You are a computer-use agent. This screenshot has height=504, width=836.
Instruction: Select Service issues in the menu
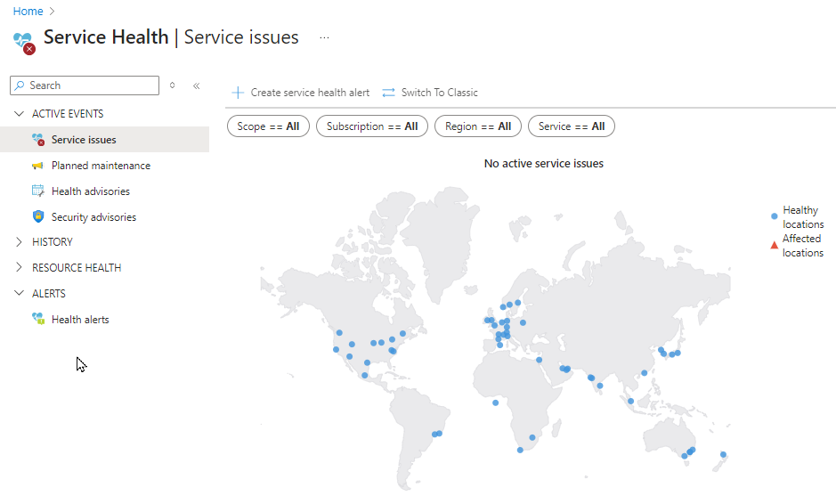click(x=104, y=140)
